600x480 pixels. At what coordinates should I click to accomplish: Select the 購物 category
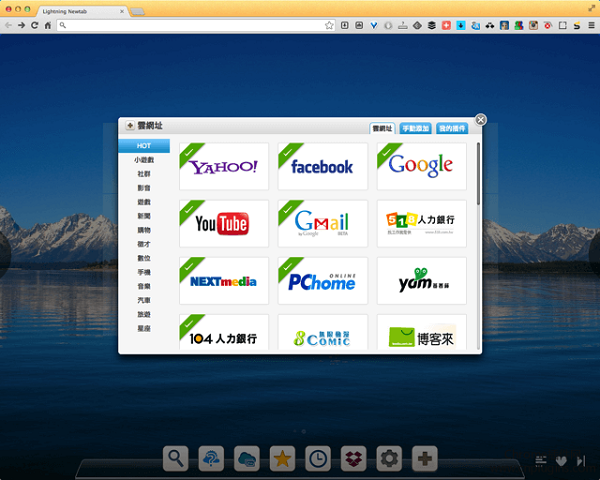coord(144,230)
